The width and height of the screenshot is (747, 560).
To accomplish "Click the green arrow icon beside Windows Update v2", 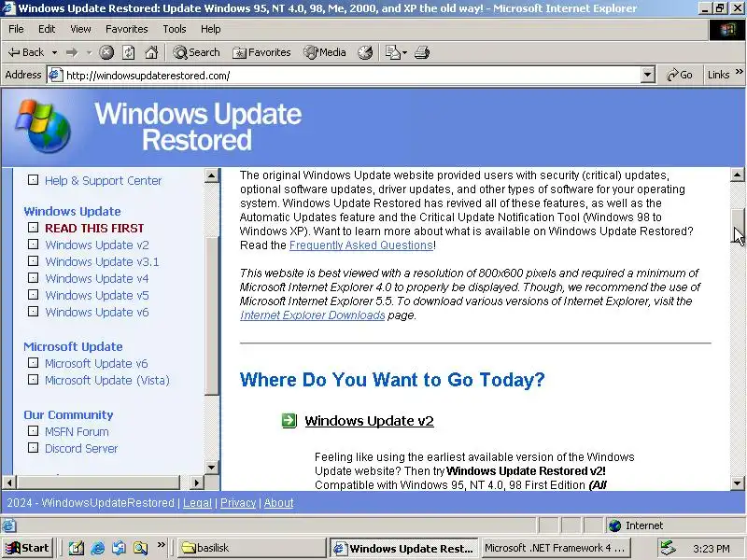I will 289,421.
